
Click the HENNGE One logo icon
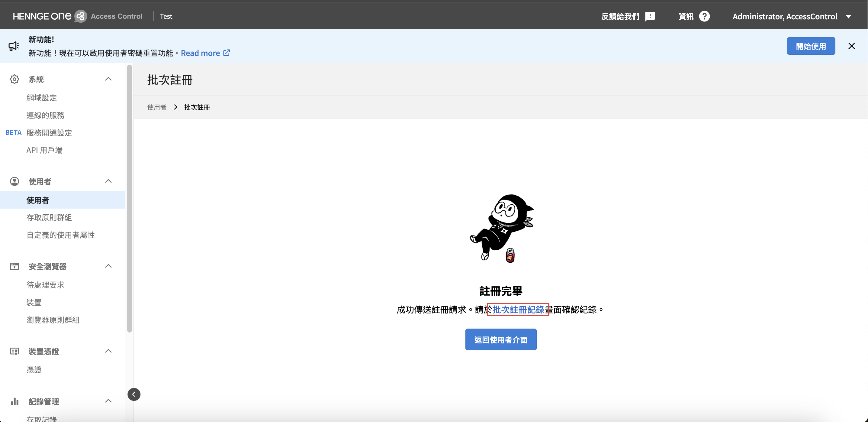click(x=81, y=16)
